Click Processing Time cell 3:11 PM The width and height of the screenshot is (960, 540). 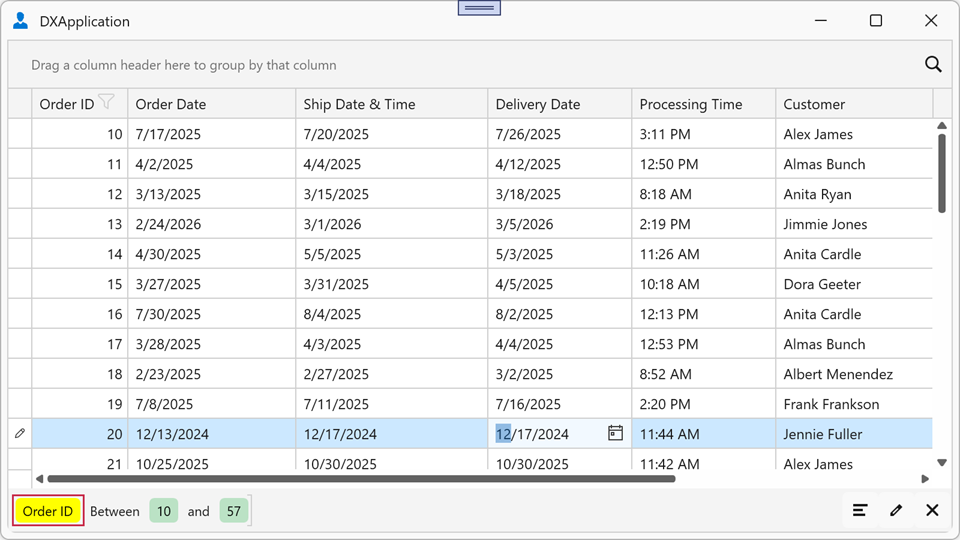[703, 133]
